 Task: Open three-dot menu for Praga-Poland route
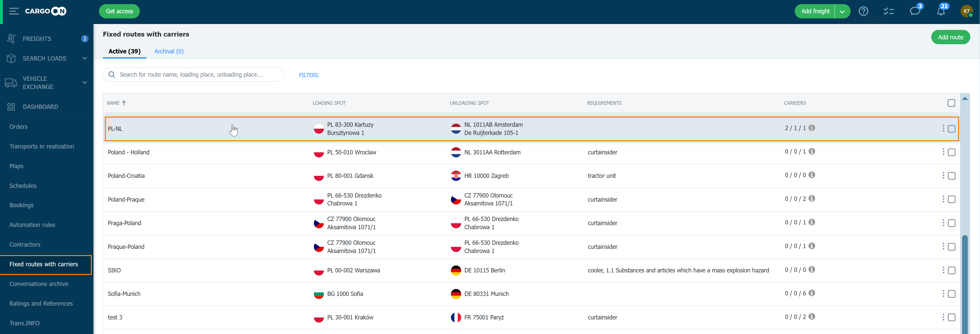pyautogui.click(x=943, y=223)
